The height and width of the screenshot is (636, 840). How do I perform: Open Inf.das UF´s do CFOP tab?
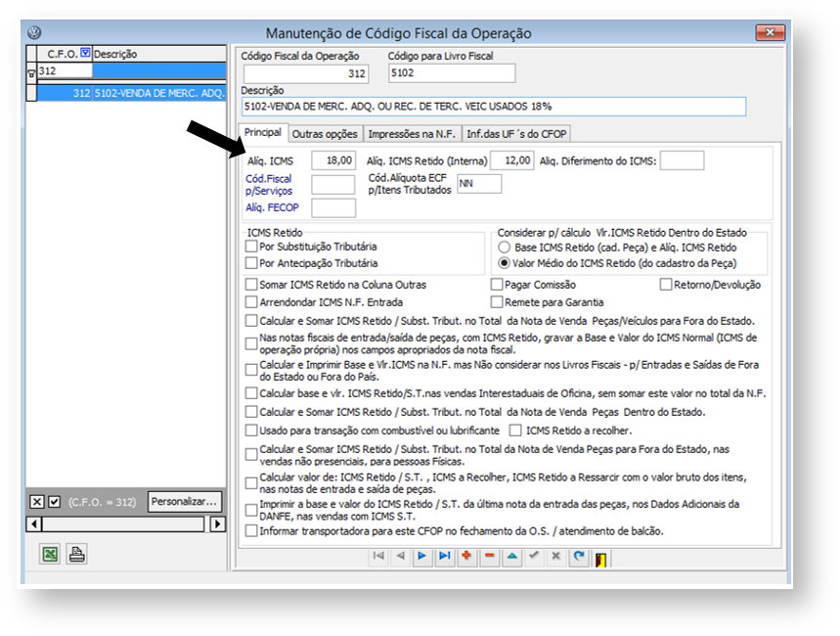tap(516, 134)
